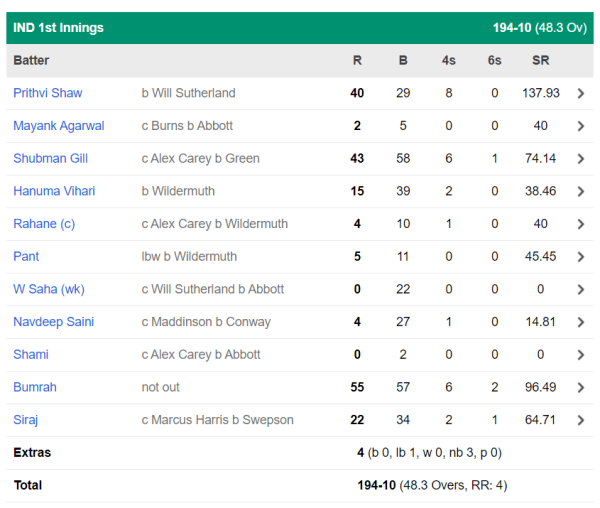
Task: Open Shubman Gill's detail chevron
Action: point(581,159)
